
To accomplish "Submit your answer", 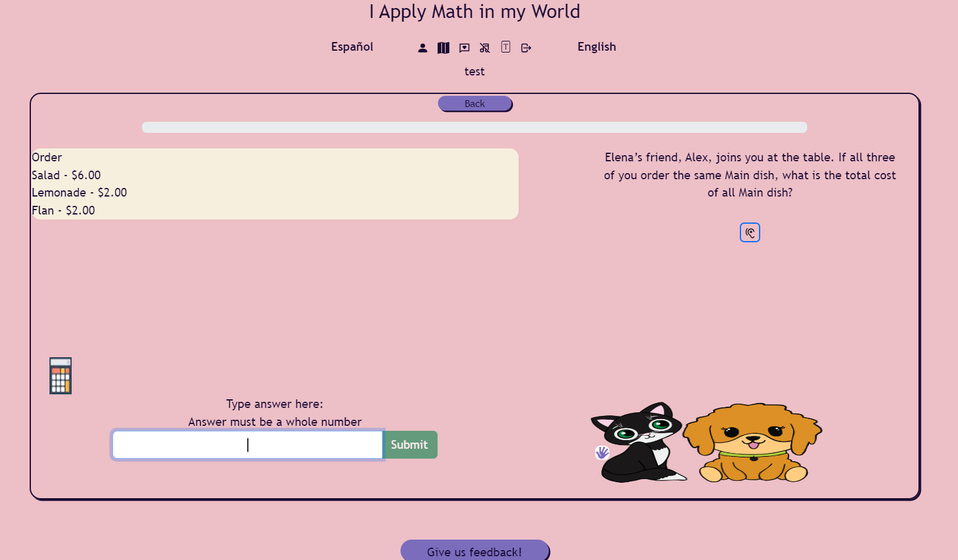I will click(x=409, y=444).
